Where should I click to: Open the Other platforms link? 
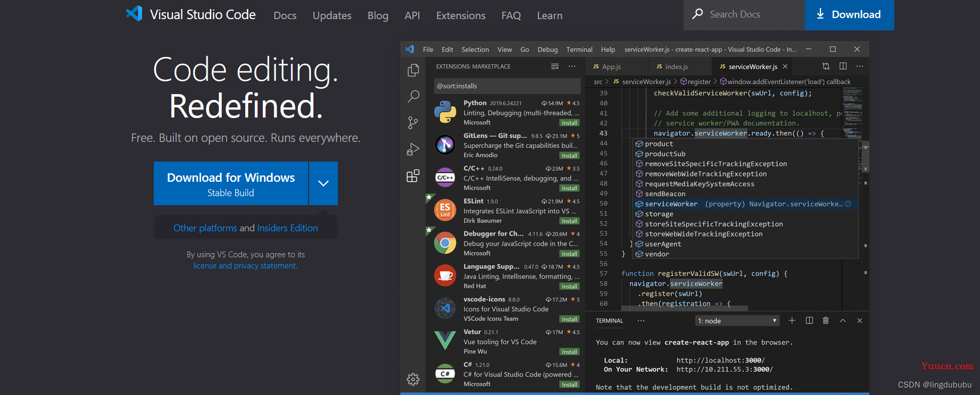[205, 228]
